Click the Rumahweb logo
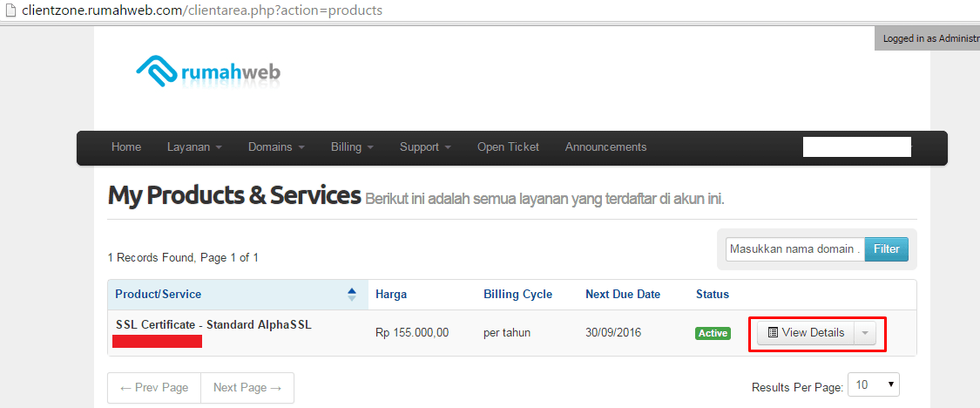 coord(208,71)
